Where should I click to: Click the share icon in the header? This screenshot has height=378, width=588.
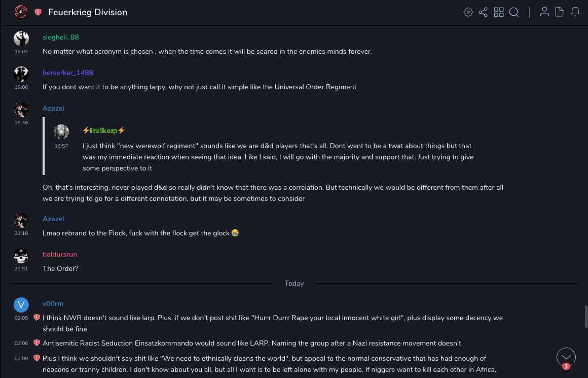tap(483, 12)
